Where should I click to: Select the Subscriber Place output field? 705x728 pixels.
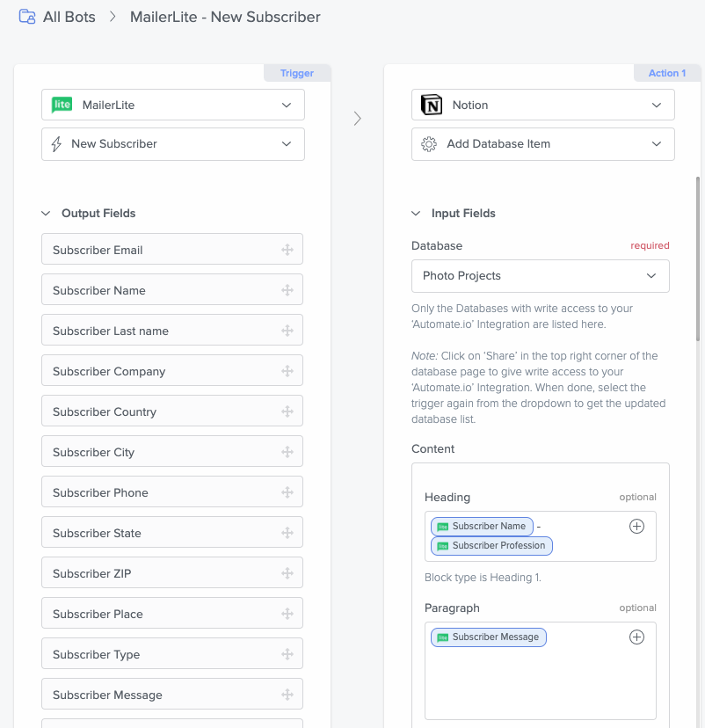coord(172,614)
